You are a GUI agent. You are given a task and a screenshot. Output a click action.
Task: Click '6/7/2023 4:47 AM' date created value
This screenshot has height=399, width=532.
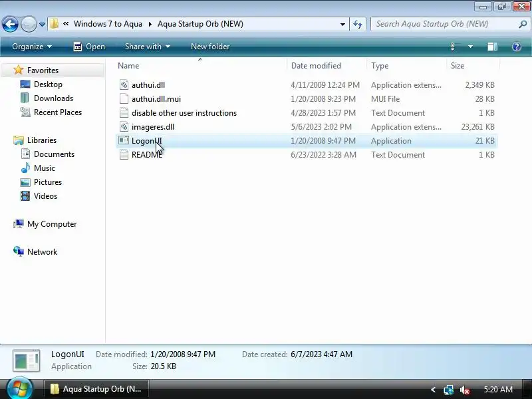coord(322,354)
